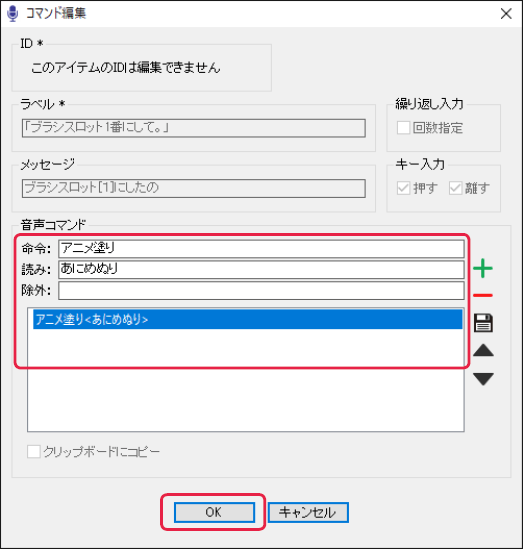The width and height of the screenshot is (523, 549).
Task: Click the empty 除外 input field
Action: (261, 290)
